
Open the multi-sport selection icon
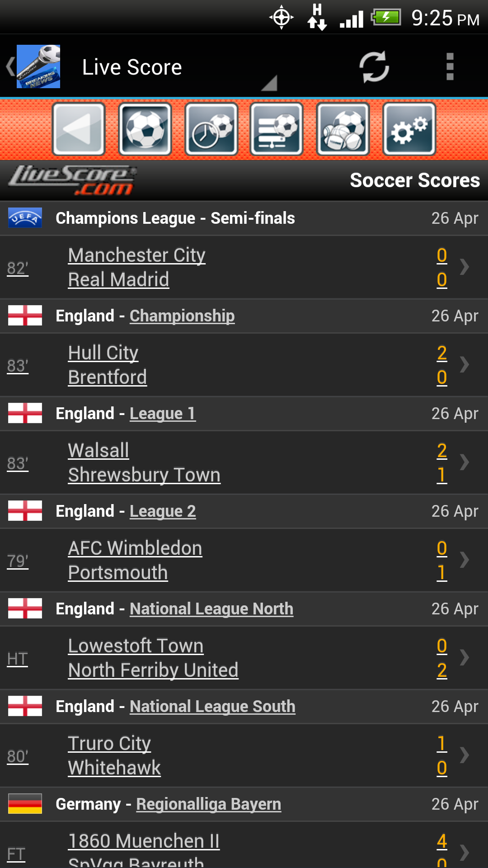click(x=343, y=129)
